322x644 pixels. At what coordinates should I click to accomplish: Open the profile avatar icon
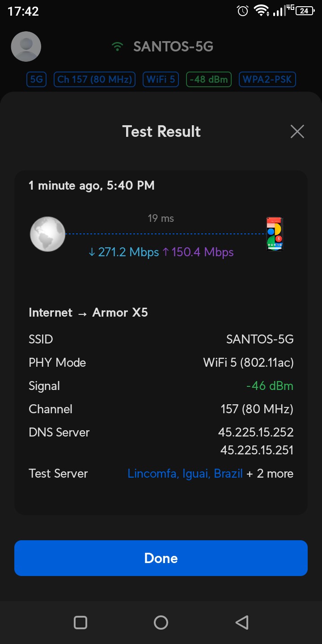pyautogui.click(x=26, y=47)
